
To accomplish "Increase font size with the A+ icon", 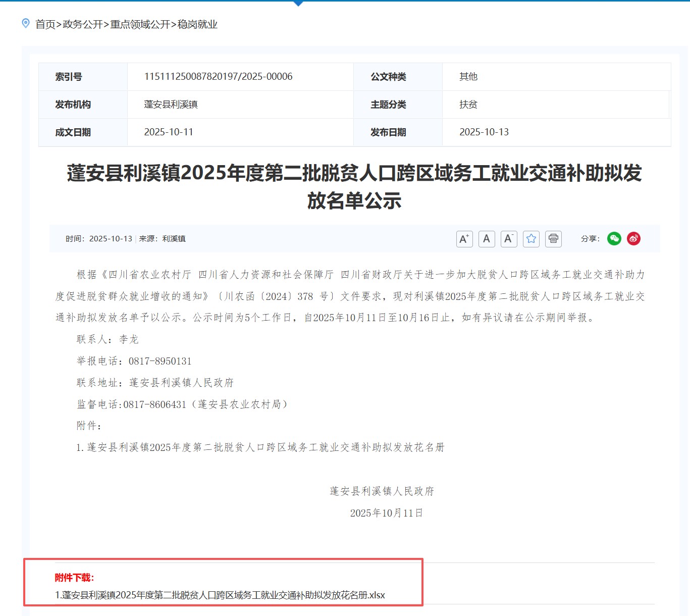I will [x=464, y=239].
